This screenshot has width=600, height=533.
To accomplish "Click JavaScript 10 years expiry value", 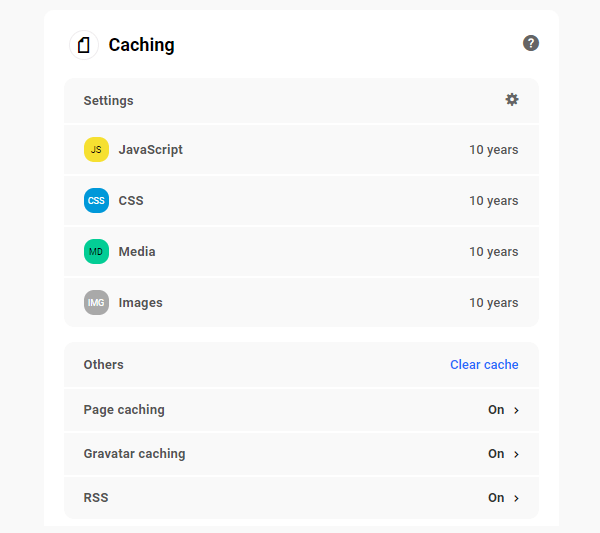I will point(493,150).
